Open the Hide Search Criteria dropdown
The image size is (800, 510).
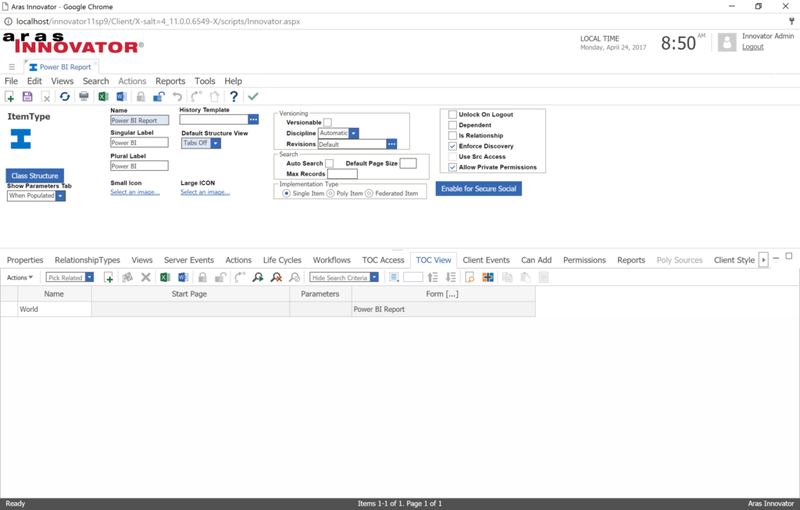point(374,277)
